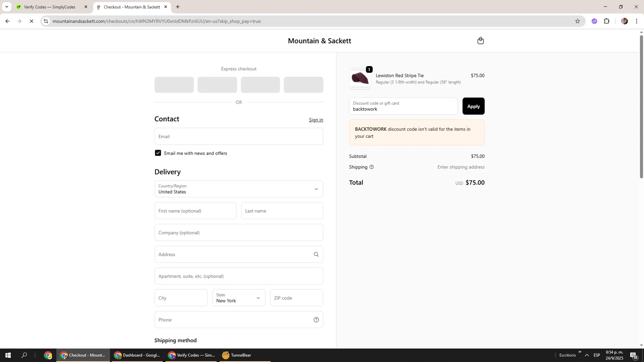
Task: Apply the discount code
Action: [x=474, y=106]
